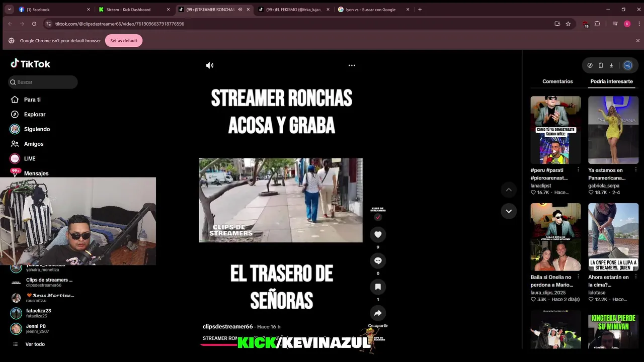Open Jenni PB account in sidebar
The image size is (644, 362).
point(30,328)
